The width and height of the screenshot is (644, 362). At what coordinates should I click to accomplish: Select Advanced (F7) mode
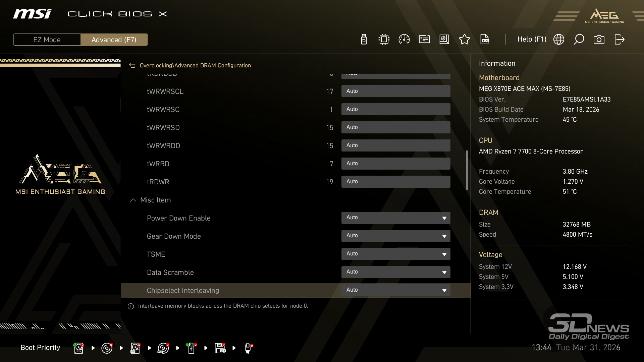coord(114,40)
